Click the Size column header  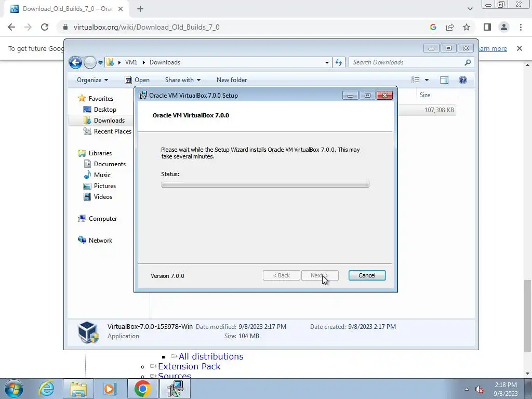click(x=425, y=95)
